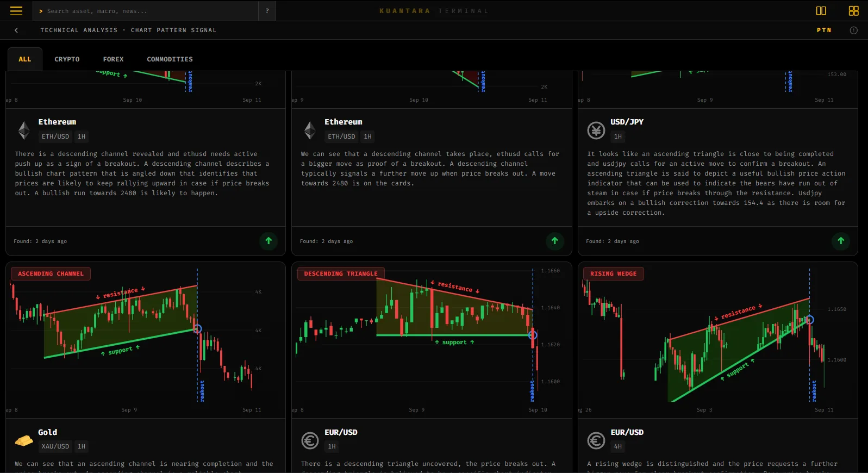Click the XAU/USD tag under Gold
868x473 pixels.
[x=55, y=446]
